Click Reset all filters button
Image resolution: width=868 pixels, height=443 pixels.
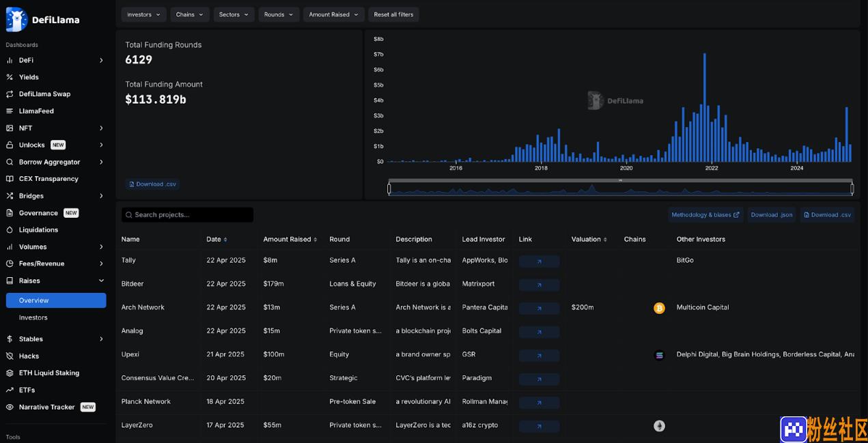pos(393,14)
